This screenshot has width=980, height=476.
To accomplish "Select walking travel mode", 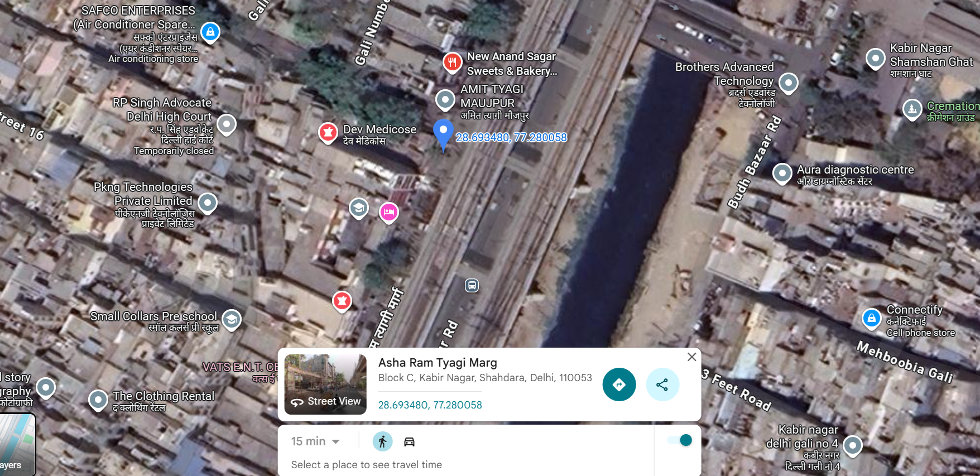I will [x=382, y=441].
